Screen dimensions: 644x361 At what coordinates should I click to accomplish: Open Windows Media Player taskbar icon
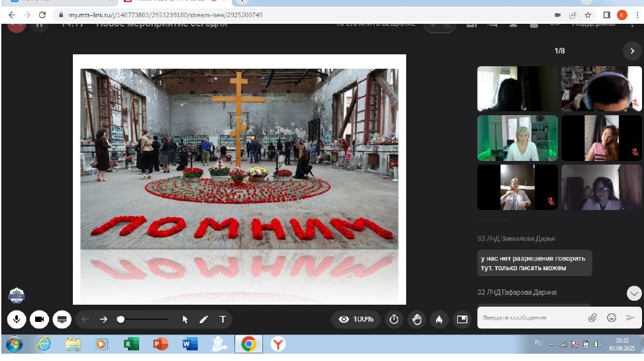click(101, 344)
